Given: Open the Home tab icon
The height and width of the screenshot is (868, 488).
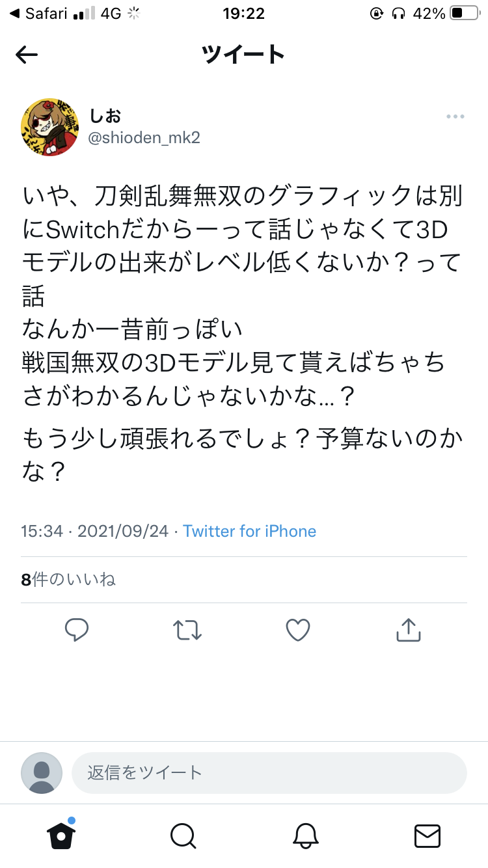Looking at the screenshot, I should point(61,835).
